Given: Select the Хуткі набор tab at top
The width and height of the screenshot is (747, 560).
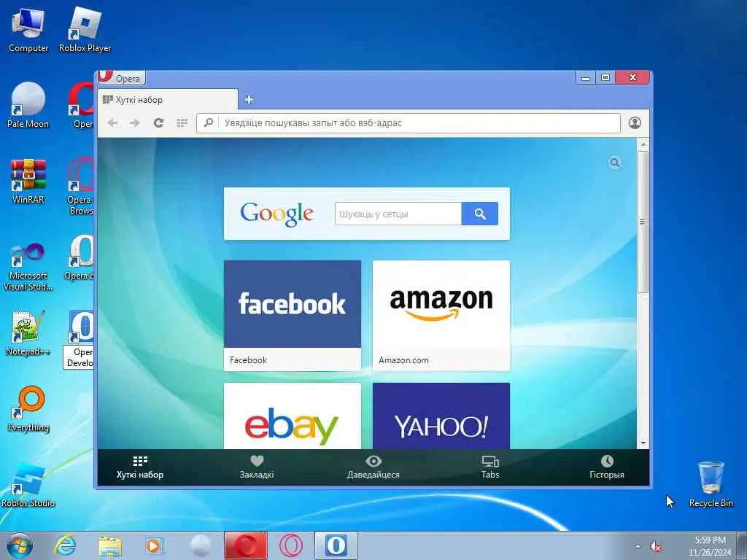Looking at the screenshot, I should 167,99.
